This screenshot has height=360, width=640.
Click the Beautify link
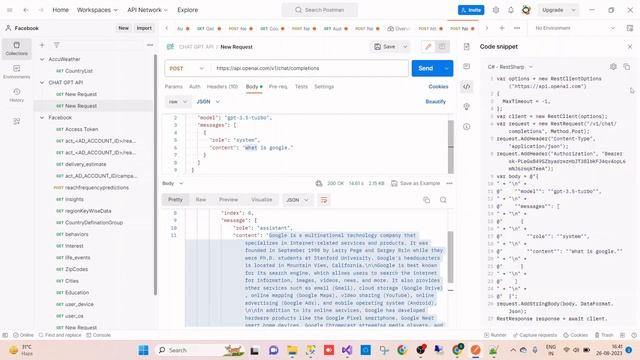(x=436, y=102)
